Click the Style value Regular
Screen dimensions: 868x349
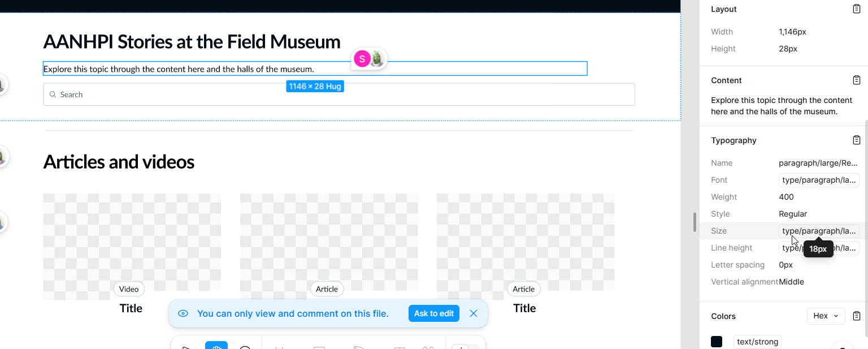click(x=793, y=214)
